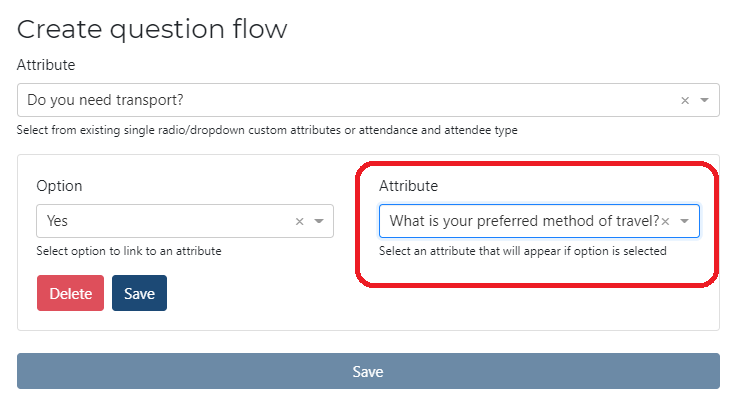Click the Attribute label under the heading
745x416 pixels.
46,65
